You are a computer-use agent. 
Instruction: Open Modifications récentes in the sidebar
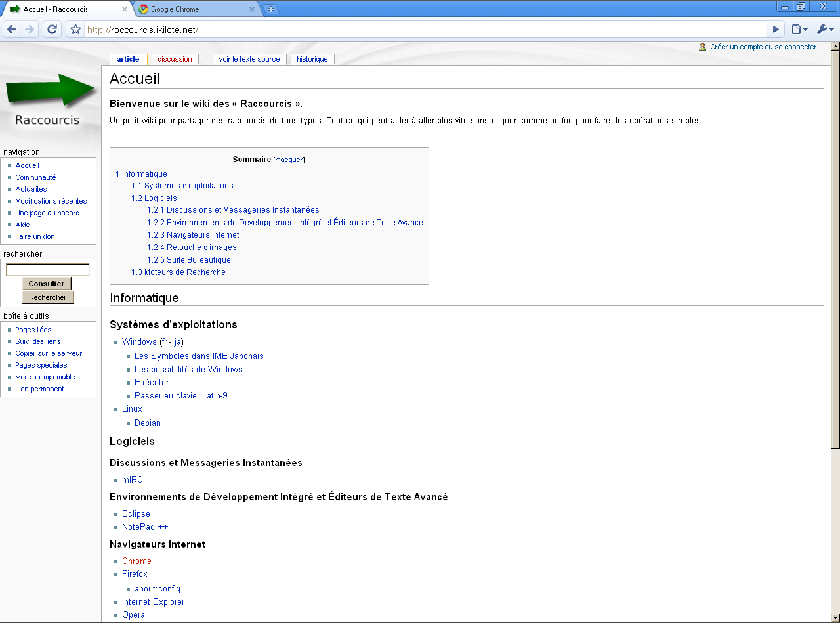coord(51,201)
